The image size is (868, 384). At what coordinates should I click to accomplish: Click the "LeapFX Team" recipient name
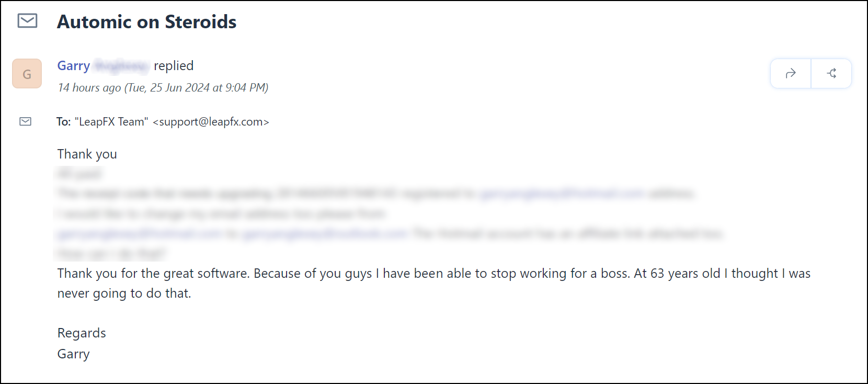pyautogui.click(x=111, y=122)
